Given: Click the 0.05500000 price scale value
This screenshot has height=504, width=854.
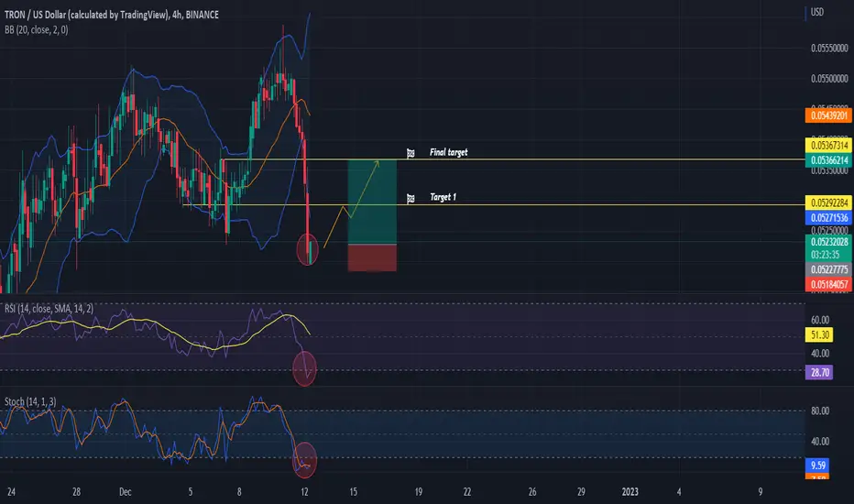Looking at the screenshot, I should (x=829, y=79).
